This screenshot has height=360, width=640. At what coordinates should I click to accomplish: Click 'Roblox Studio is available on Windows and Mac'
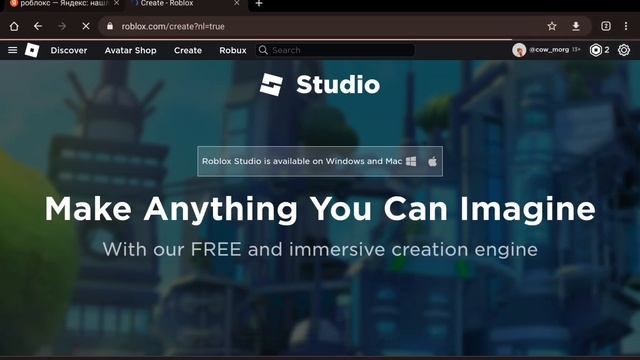(x=302, y=161)
